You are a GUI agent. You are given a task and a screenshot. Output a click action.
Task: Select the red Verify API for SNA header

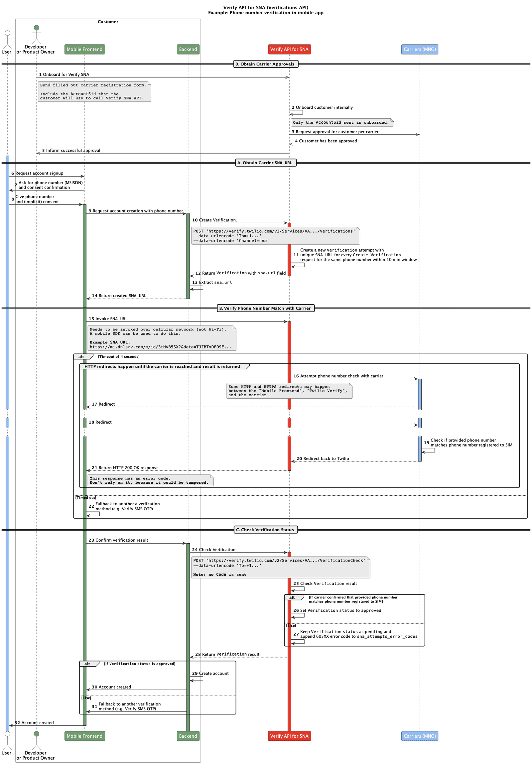tap(289, 49)
